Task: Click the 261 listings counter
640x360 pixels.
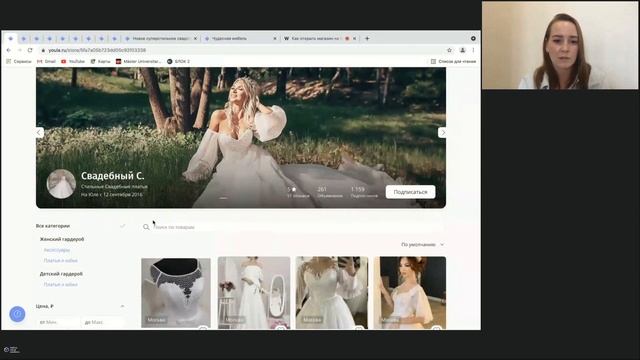Action: [x=330, y=192]
